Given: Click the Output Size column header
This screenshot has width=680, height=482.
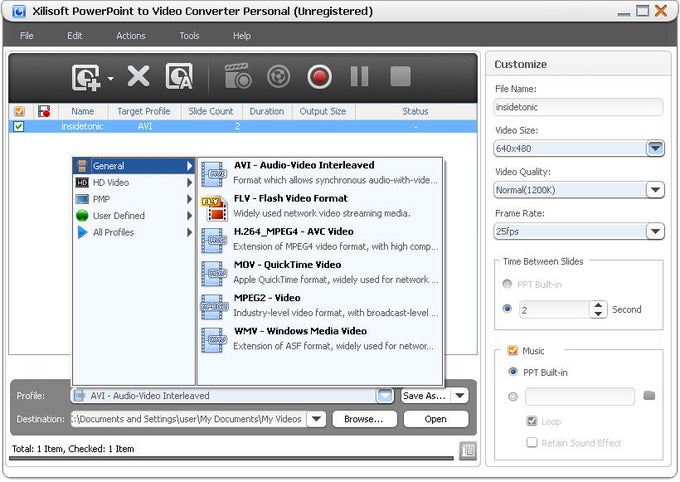Looking at the screenshot, I should 323,111.
